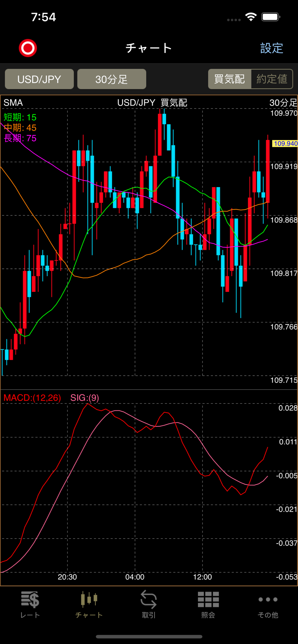Tap the 109.817 price axis label
Image resolution: width=298 pixels, height=644 pixels.
(x=284, y=273)
